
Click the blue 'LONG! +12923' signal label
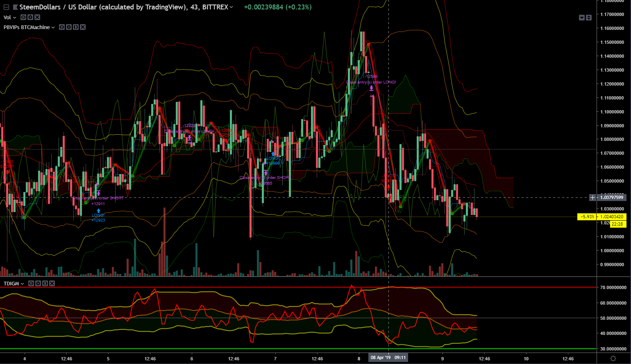98,217
